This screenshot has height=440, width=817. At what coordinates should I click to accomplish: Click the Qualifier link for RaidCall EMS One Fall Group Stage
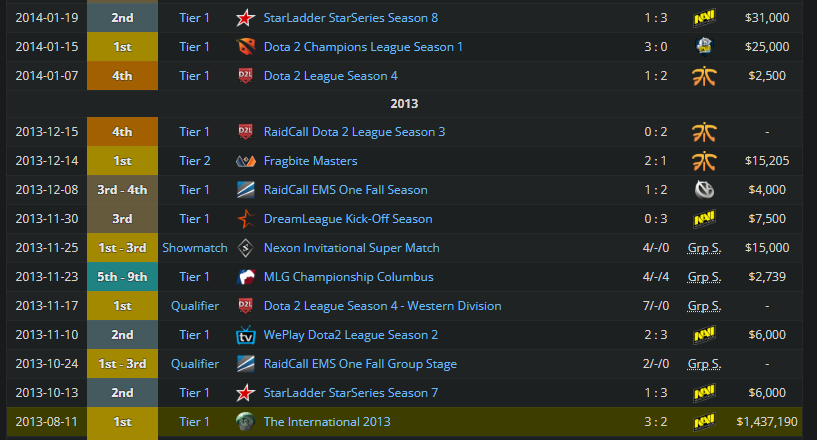click(x=195, y=364)
